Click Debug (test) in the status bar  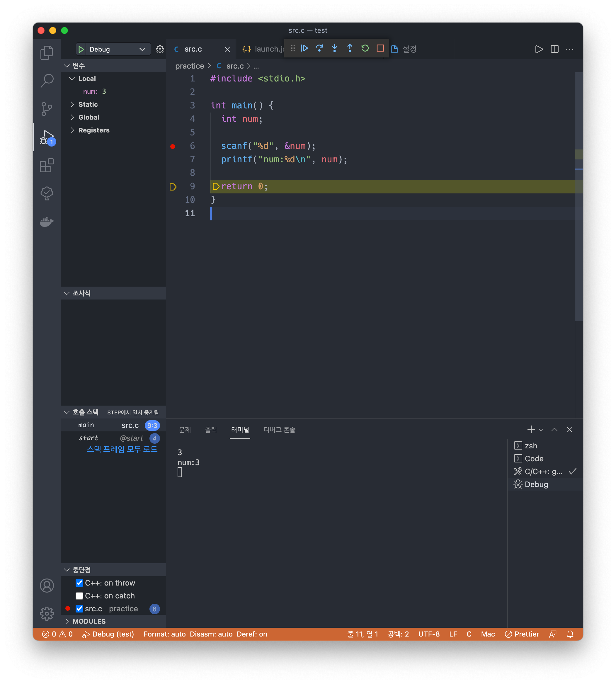(108, 634)
